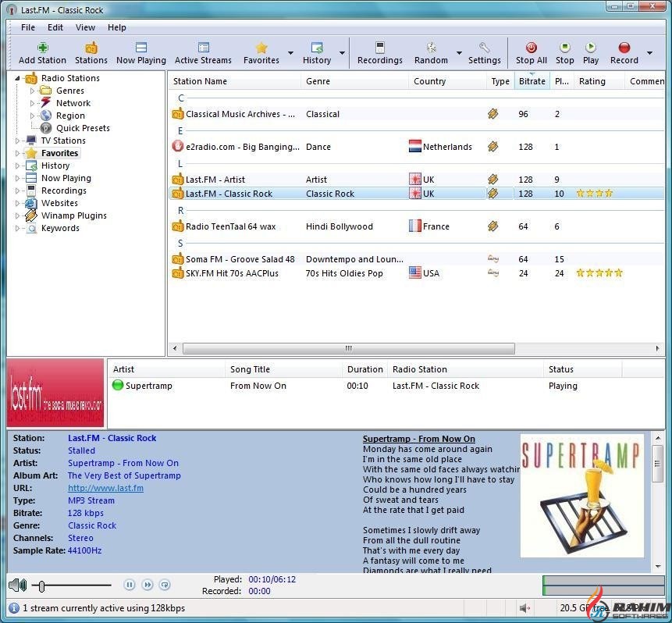Select Favorites in the sidebar tree
Screen dimensions: 672x623
[x=59, y=153]
